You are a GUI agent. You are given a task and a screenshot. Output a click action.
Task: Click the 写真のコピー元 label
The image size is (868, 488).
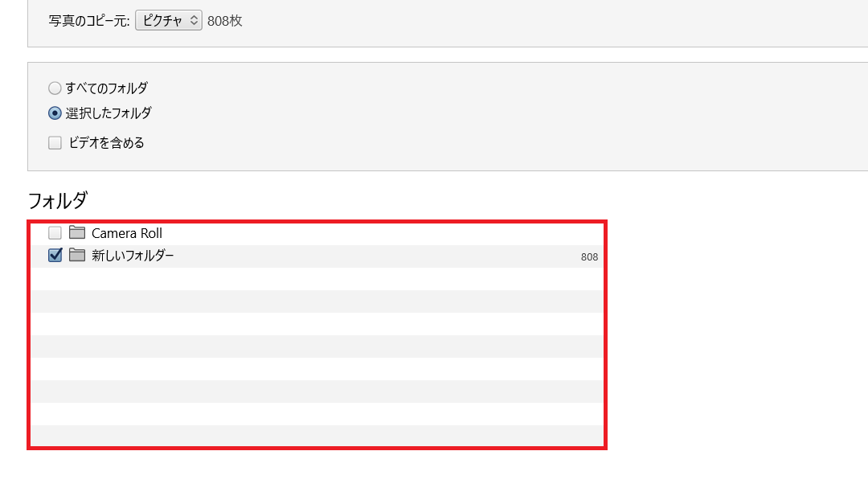(88, 21)
